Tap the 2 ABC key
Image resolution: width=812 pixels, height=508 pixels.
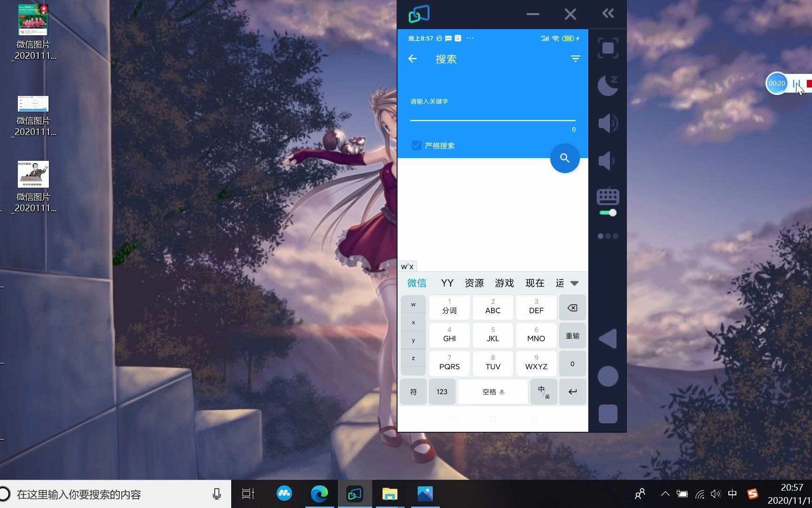[492, 307]
